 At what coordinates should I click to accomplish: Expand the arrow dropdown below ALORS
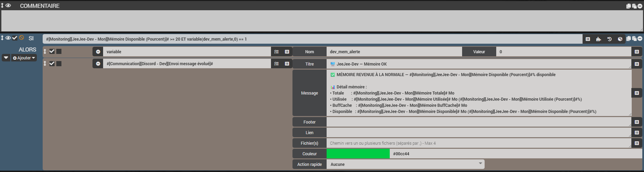[x=6, y=58]
